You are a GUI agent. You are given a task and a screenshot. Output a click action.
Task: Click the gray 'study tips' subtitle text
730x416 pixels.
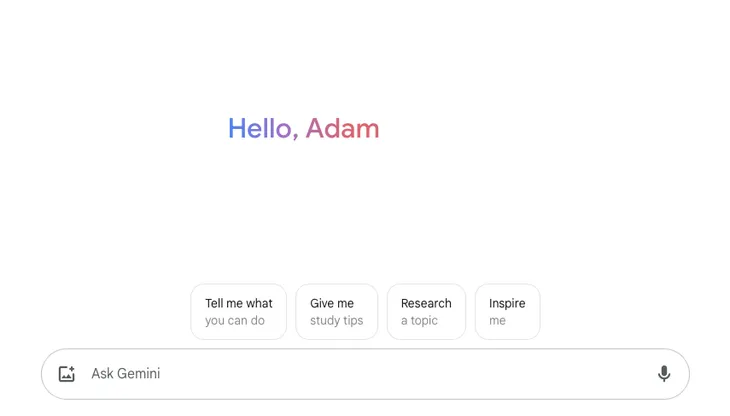(x=336, y=321)
